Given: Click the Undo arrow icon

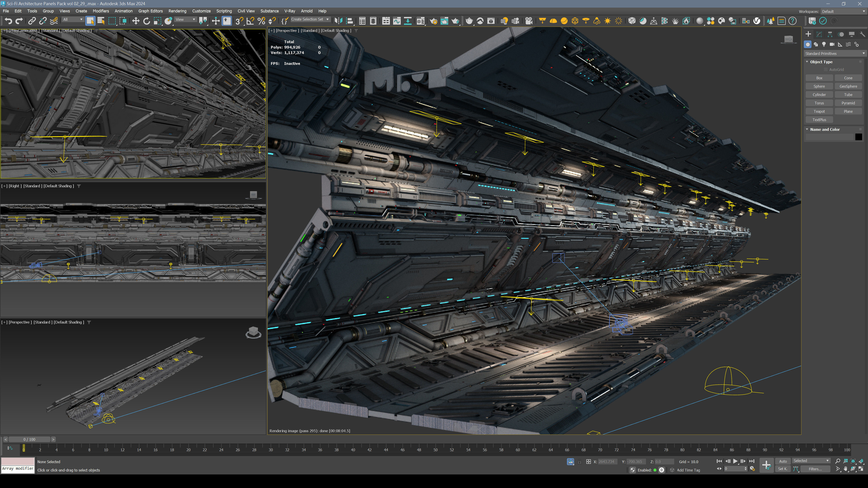Looking at the screenshot, I should click(8, 21).
